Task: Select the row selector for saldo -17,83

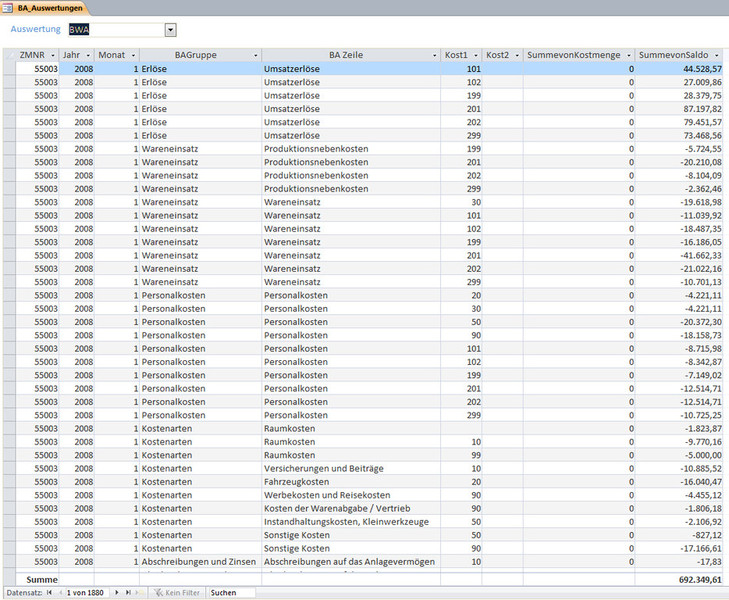Action: click(x=9, y=561)
